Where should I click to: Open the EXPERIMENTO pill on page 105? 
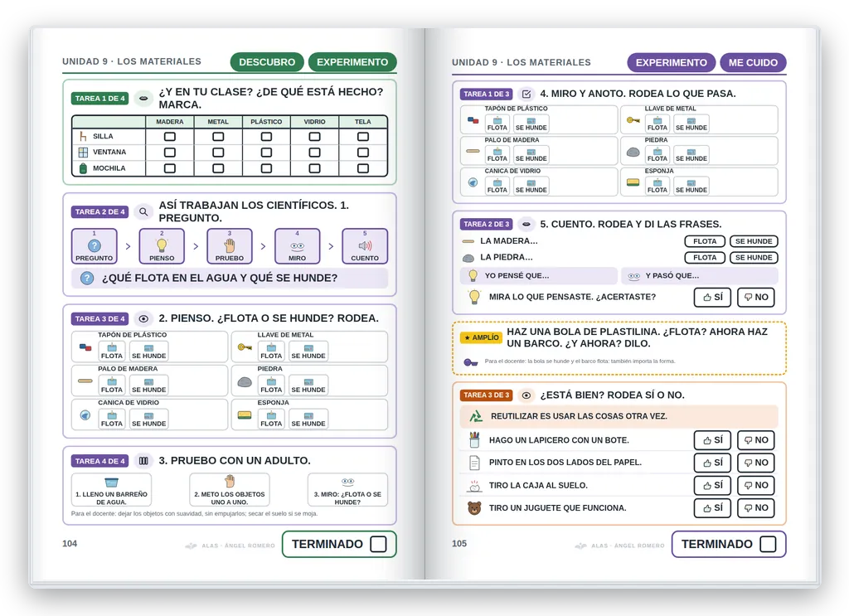point(672,63)
